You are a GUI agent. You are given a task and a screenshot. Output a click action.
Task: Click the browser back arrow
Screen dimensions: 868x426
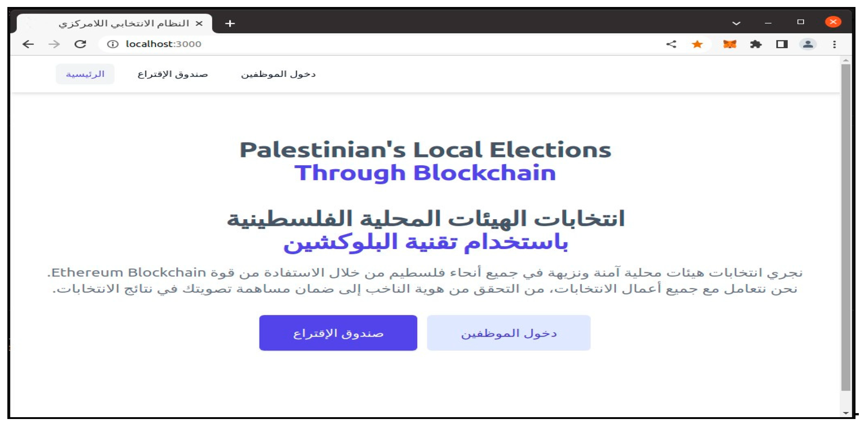coord(28,45)
